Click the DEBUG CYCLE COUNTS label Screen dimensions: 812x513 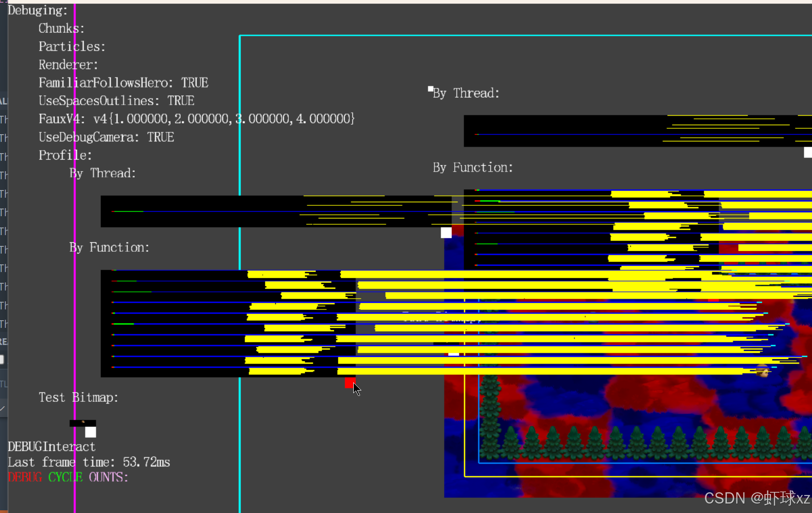click(x=68, y=477)
